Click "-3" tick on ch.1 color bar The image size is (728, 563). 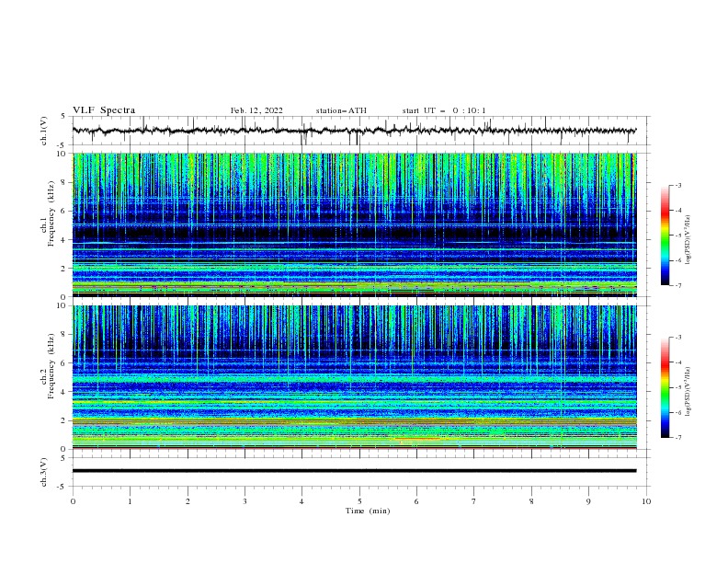678,185
